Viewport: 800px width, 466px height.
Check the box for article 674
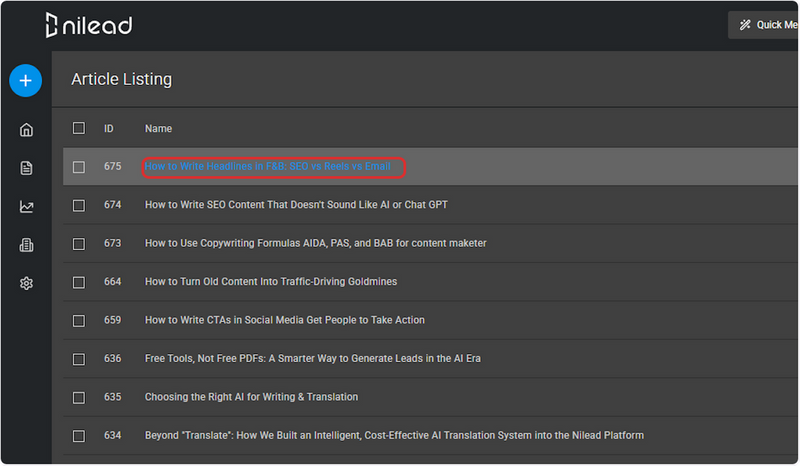(x=79, y=205)
